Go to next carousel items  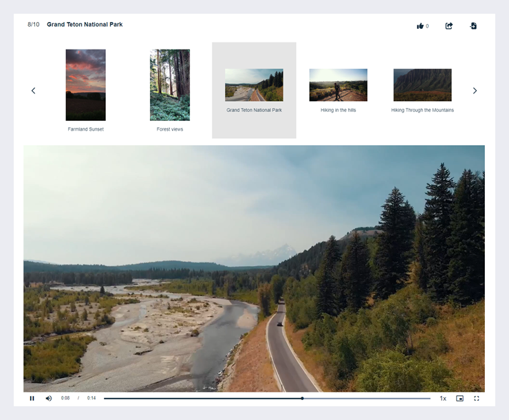click(475, 91)
